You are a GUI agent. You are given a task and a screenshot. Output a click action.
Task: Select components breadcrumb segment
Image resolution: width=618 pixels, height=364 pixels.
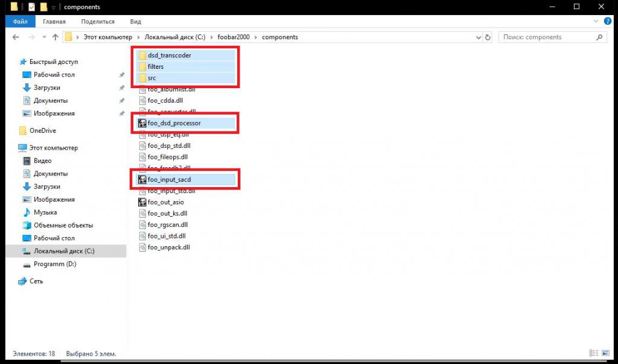pyautogui.click(x=280, y=37)
